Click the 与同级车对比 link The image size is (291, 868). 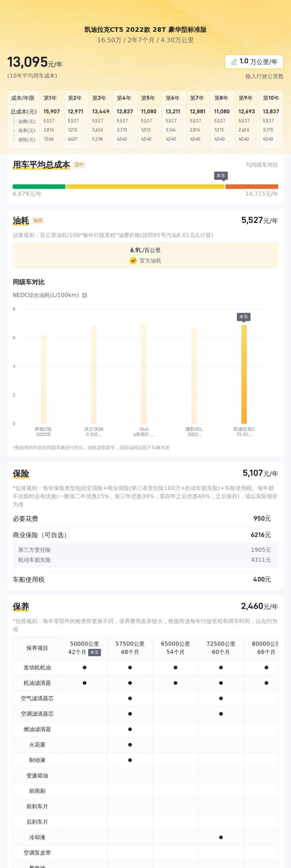click(262, 165)
